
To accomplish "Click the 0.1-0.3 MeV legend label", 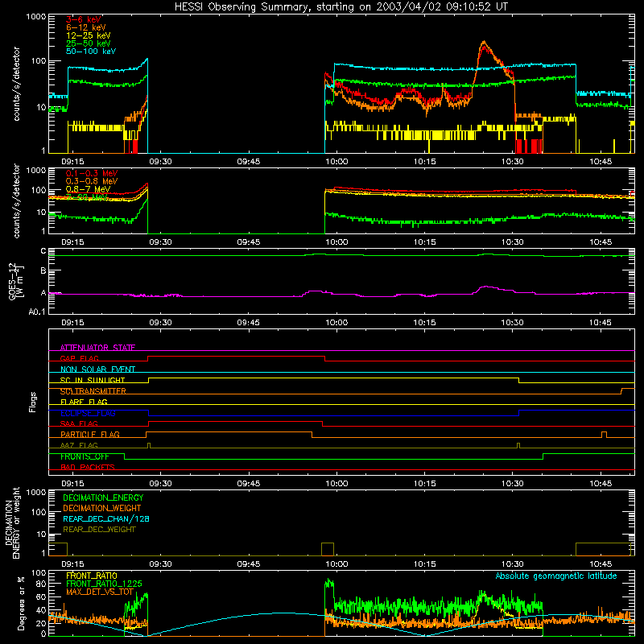I will 92,173.
